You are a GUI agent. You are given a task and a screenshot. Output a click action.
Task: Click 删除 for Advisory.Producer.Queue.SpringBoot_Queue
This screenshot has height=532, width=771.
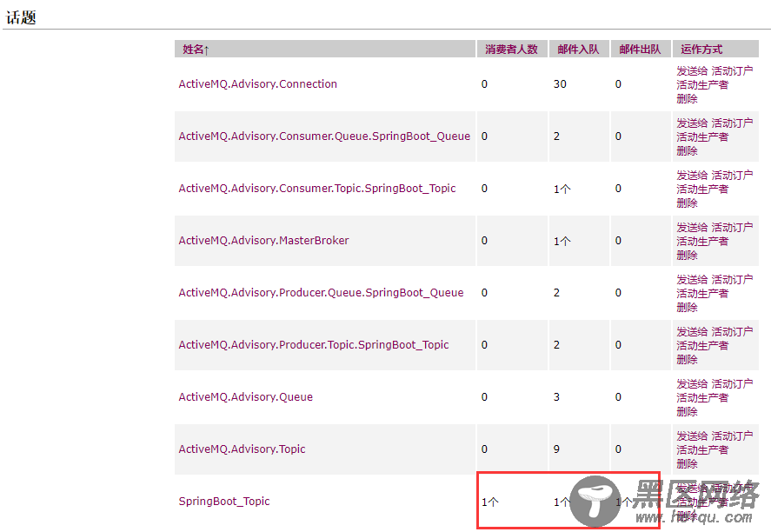coord(687,307)
